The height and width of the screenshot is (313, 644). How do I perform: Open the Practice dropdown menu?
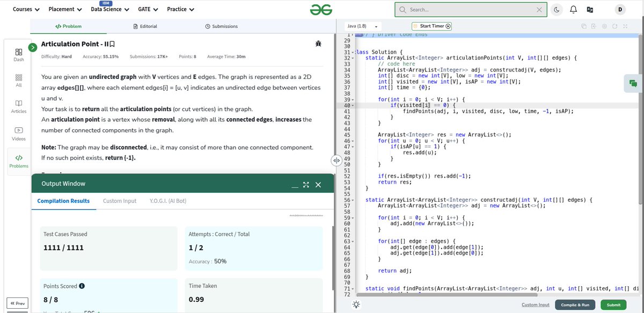coord(180,9)
